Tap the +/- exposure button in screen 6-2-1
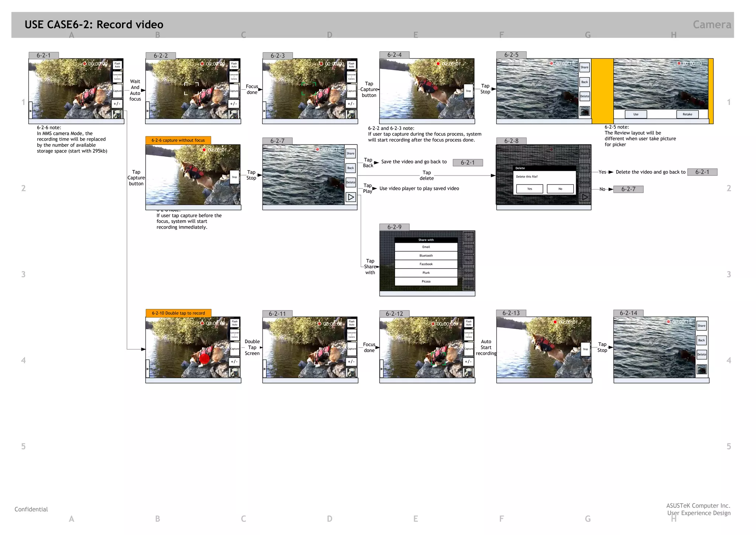Viewport: 756px width, 535px height. coord(117,104)
